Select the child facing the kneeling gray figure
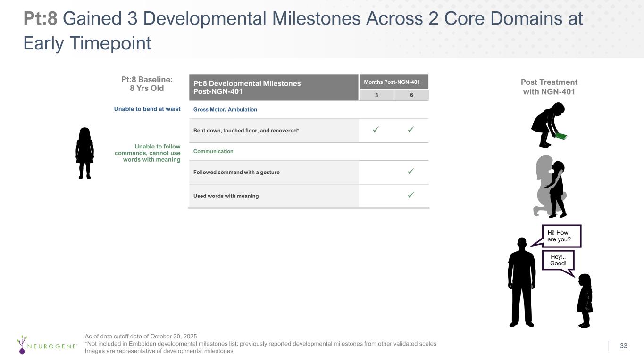Viewport: 644px width, 362px height. point(558,189)
